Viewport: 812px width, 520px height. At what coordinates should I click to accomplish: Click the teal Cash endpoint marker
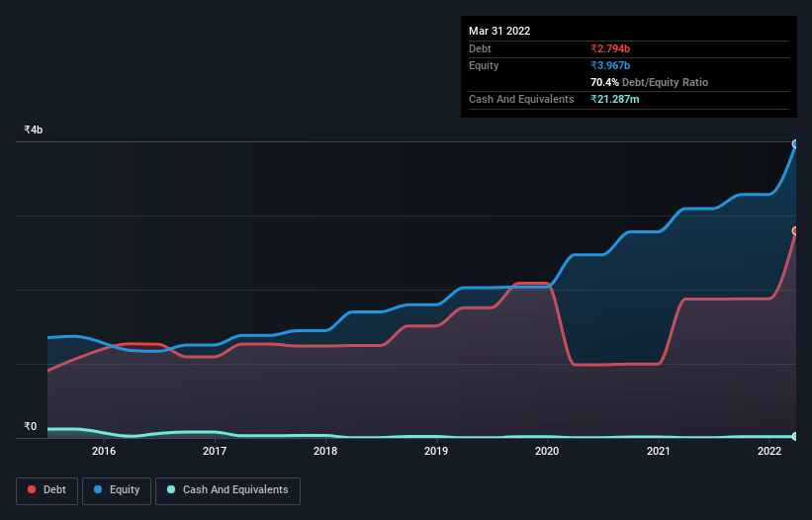click(x=795, y=436)
